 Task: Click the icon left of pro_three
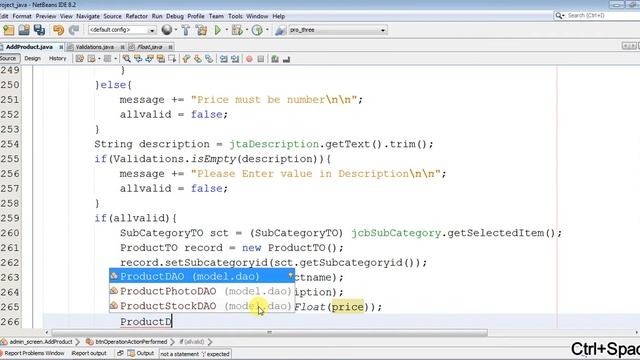(280, 30)
